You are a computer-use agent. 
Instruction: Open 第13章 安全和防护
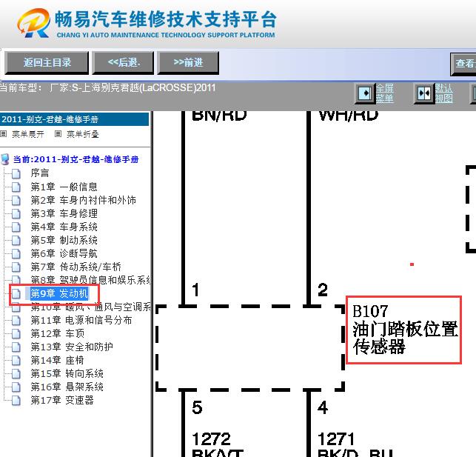tap(72, 347)
